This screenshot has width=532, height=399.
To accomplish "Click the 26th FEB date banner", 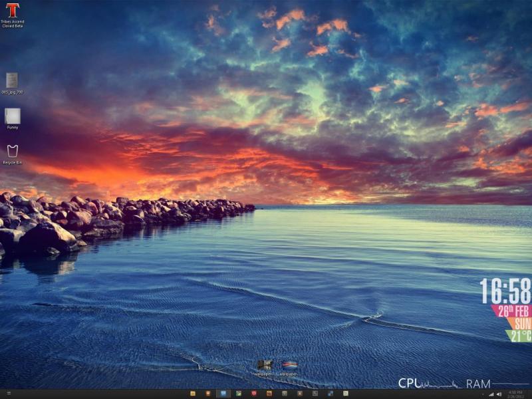I will 513,311.
